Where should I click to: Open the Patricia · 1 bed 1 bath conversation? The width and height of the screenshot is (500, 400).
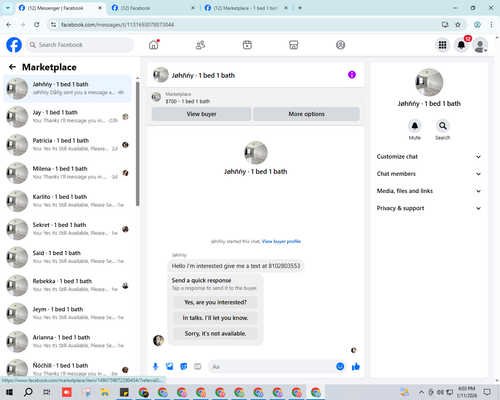pyautogui.click(x=67, y=145)
